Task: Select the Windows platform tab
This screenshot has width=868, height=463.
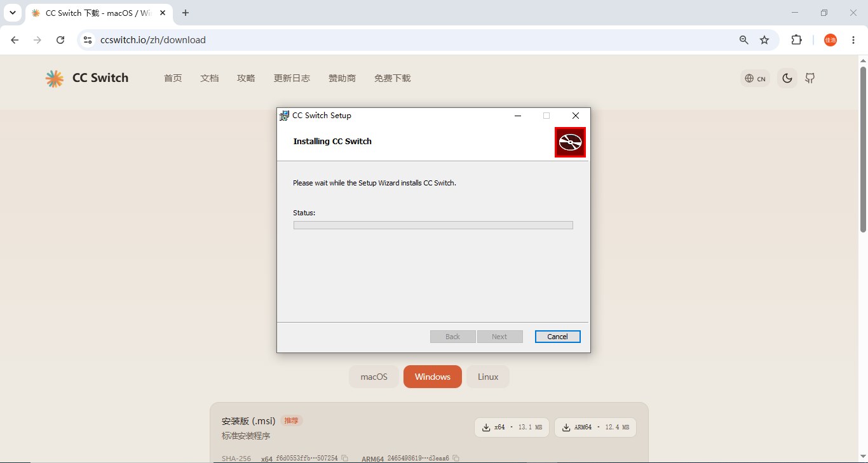Action: 433,377
